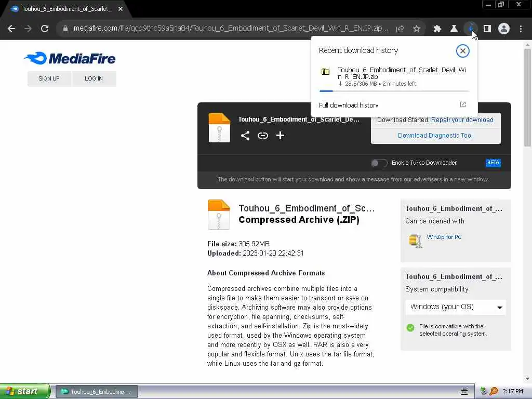Screen dimensions: 532x399
Task: Click the System compatibility label
Action: pos(436,289)
